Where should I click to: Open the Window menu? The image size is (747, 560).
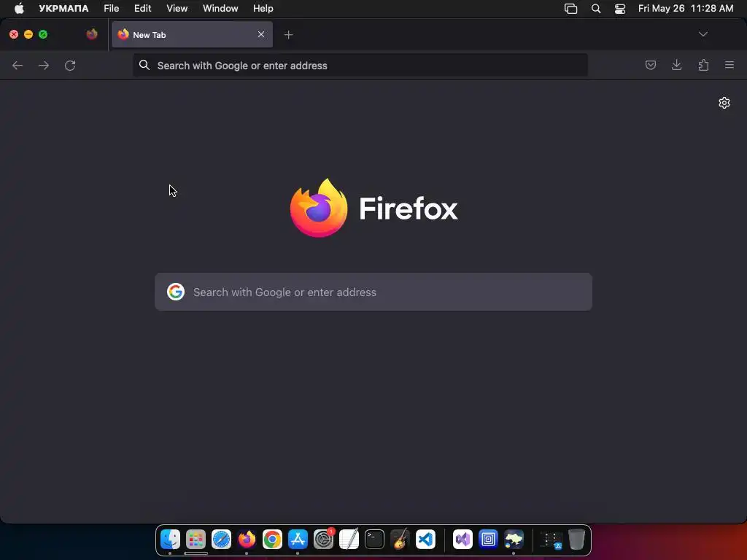[x=220, y=8]
